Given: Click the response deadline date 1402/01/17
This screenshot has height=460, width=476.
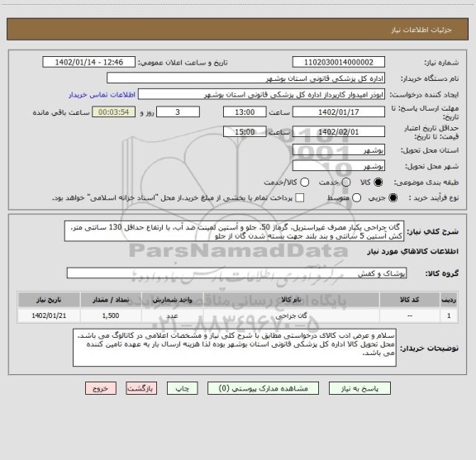Looking at the screenshot, I should point(339,112).
